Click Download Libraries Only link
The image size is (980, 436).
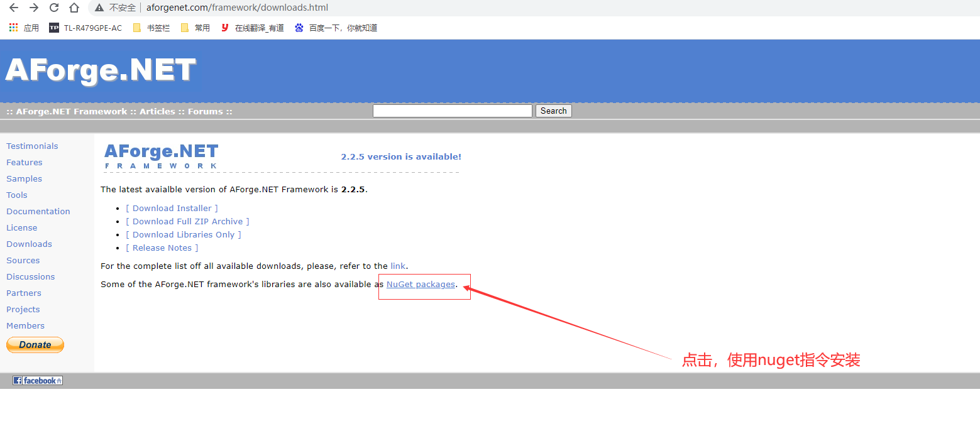tap(184, 234)
